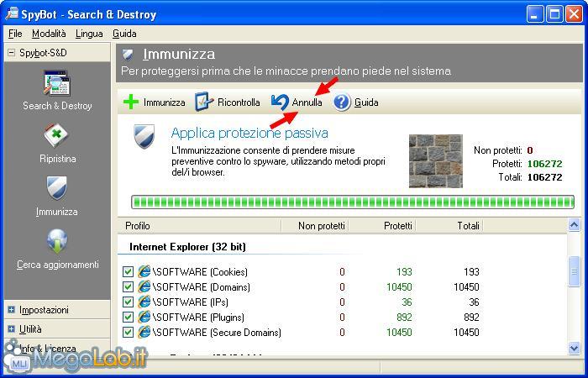Click the Internet Explorer (32 bit) group heading
This screenshot has height=378, width=588.
[x=187, y=247]
